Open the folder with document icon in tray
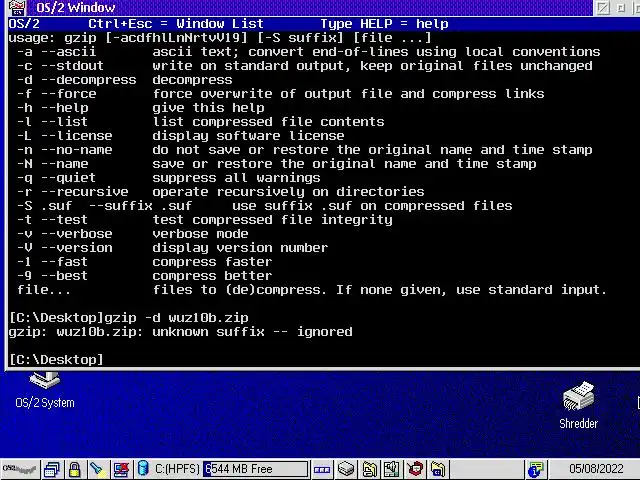 point(369,469)
